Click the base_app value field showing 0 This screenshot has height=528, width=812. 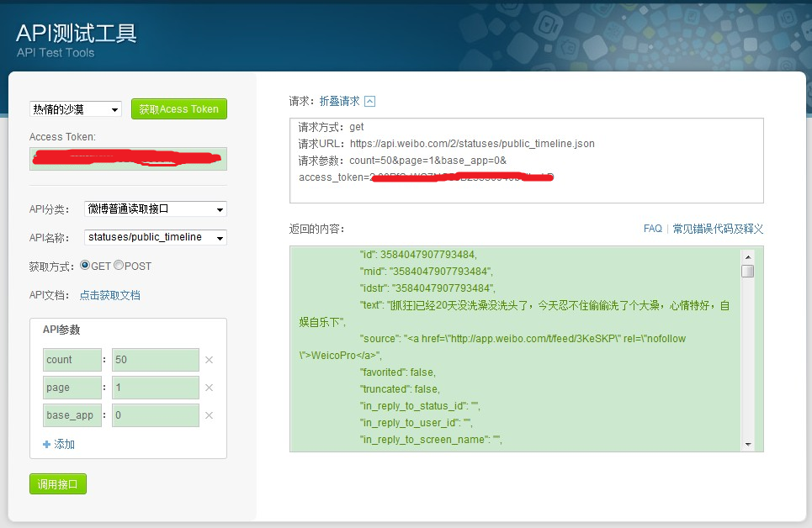tap(156, 415)
